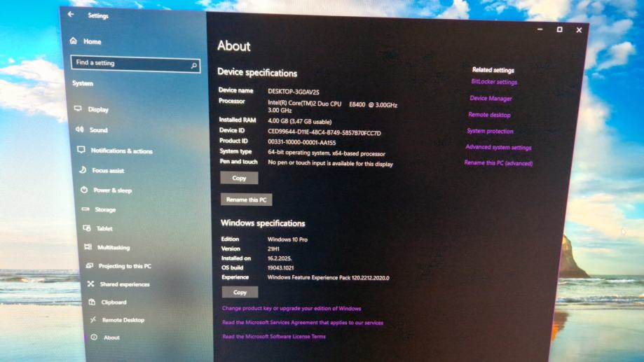
Task: Copy the device specifications
Action: click(x=239, y=178)
